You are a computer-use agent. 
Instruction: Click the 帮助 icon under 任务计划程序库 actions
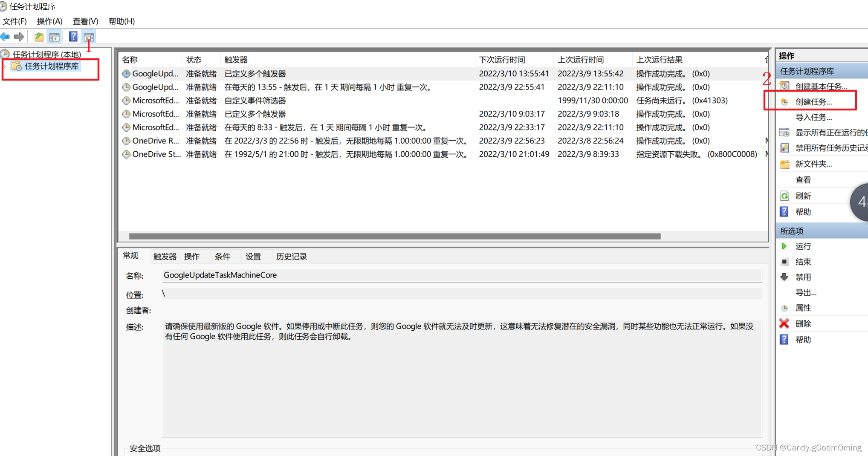pos(784,212)
